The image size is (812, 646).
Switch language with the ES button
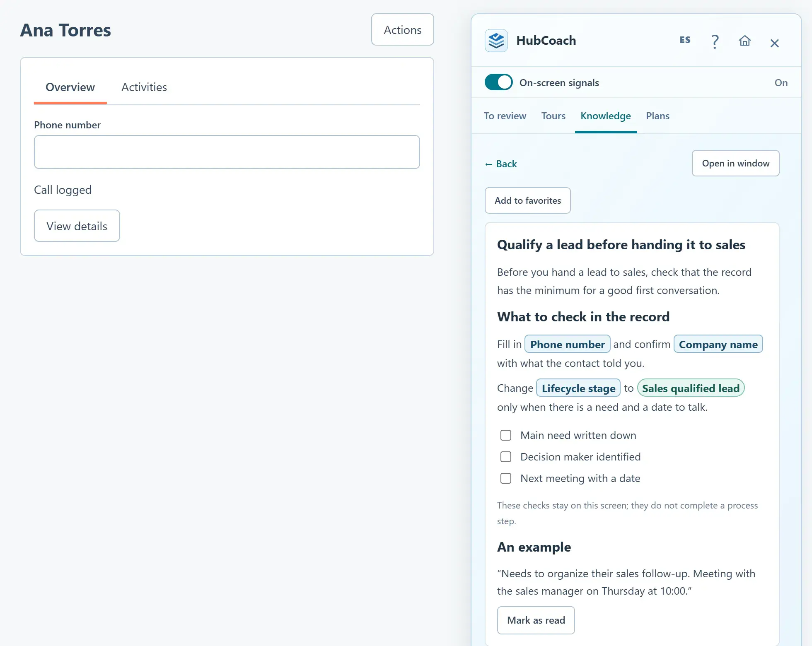click(x=685, y=40)
